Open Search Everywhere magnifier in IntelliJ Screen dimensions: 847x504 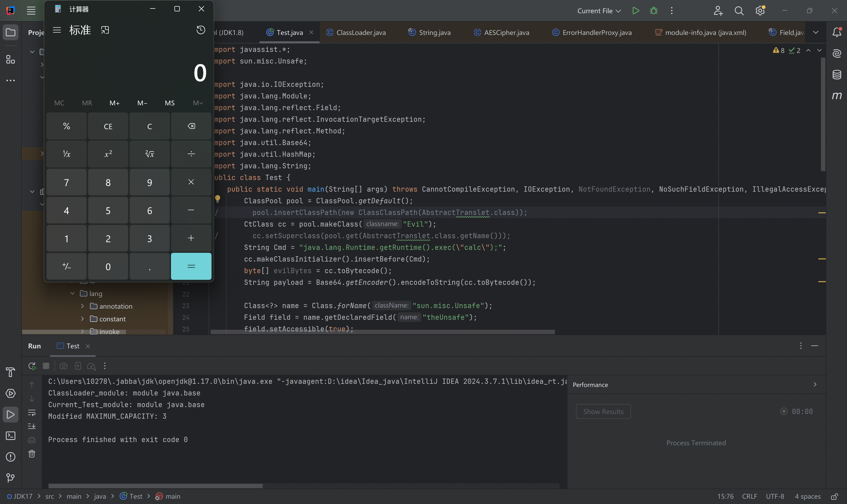pyautogui.click(x=739, y=11)
